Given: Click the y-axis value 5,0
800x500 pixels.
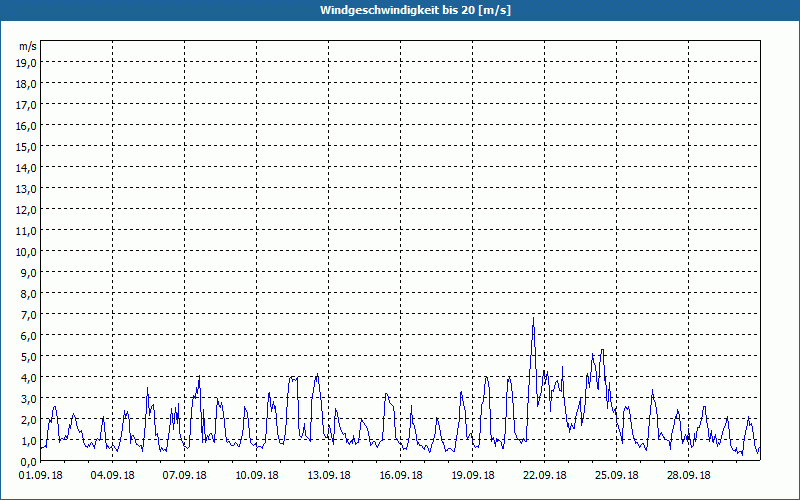Looking at the screenshot, I should pos(29,357).
